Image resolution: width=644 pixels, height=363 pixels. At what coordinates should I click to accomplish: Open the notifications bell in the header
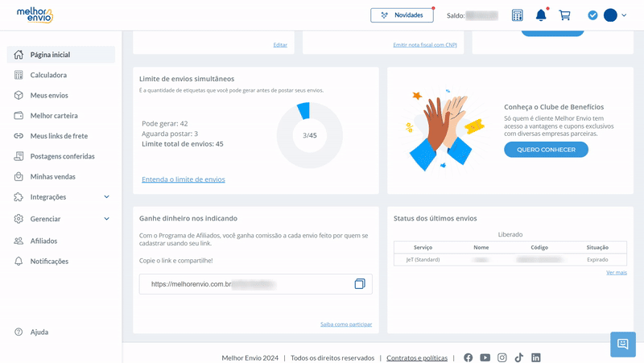pyautogui.click(x=541, y=15)
